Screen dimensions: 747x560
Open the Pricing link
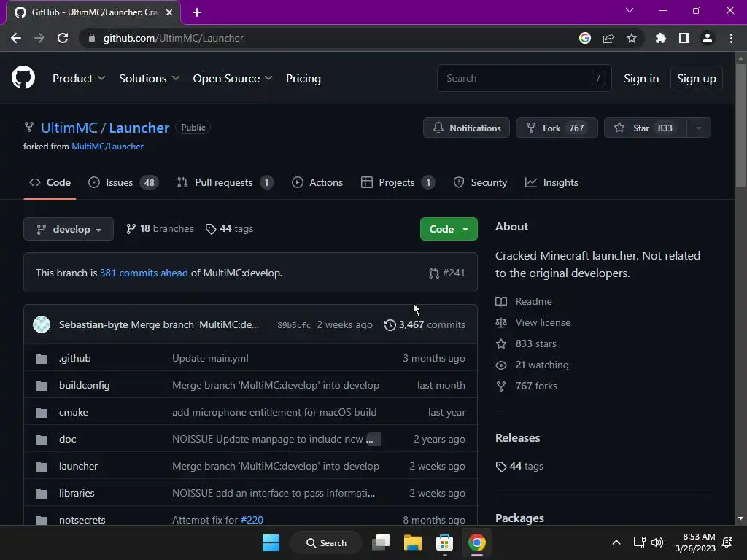pyautogui.click(x=303, y=78)
